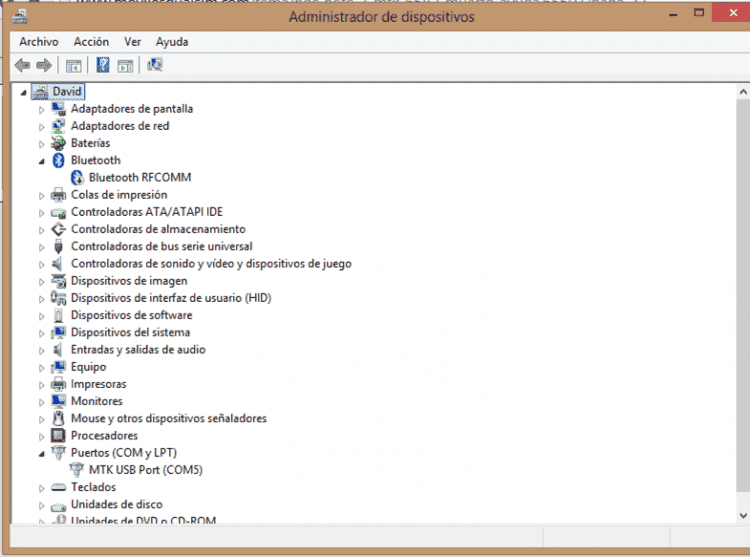750x557 pixels.
Task: Click the Dispositivos de imagen camera icon
Action: tap(58, 281)
